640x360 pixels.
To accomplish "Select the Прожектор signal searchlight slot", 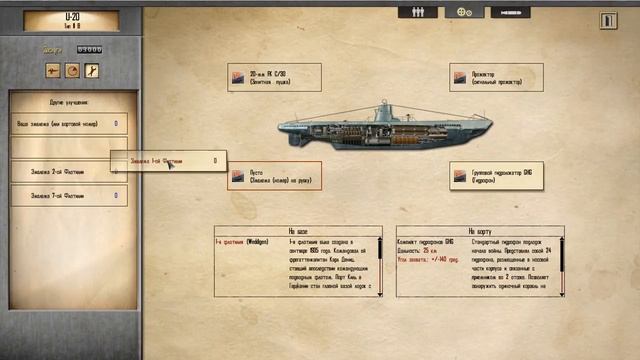I will point(496,78).
